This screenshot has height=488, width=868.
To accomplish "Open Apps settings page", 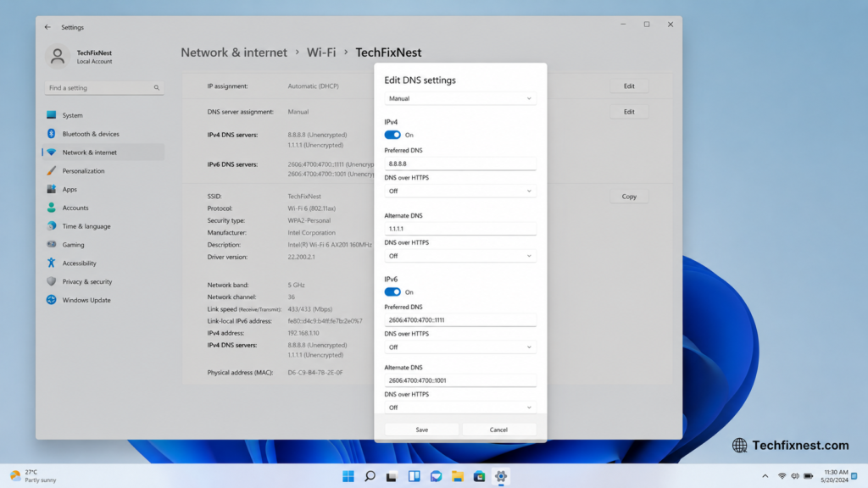I will 103,189.
